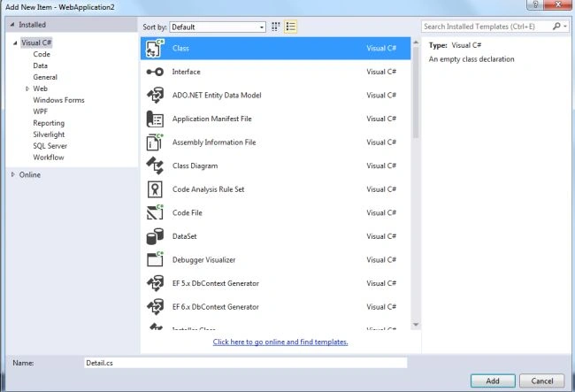The height and width of the screenshot is (392, 575).
Task: Click the Interface template icon
Action: tap(155, 72)
